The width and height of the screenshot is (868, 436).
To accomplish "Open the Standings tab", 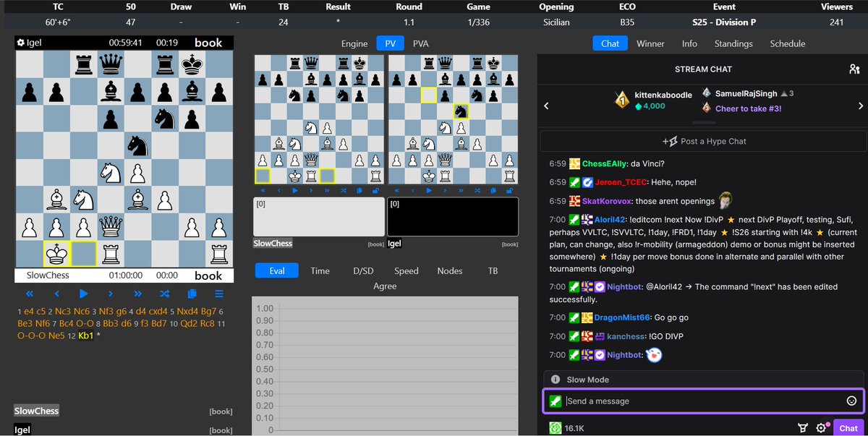I will tap(733, 43).
